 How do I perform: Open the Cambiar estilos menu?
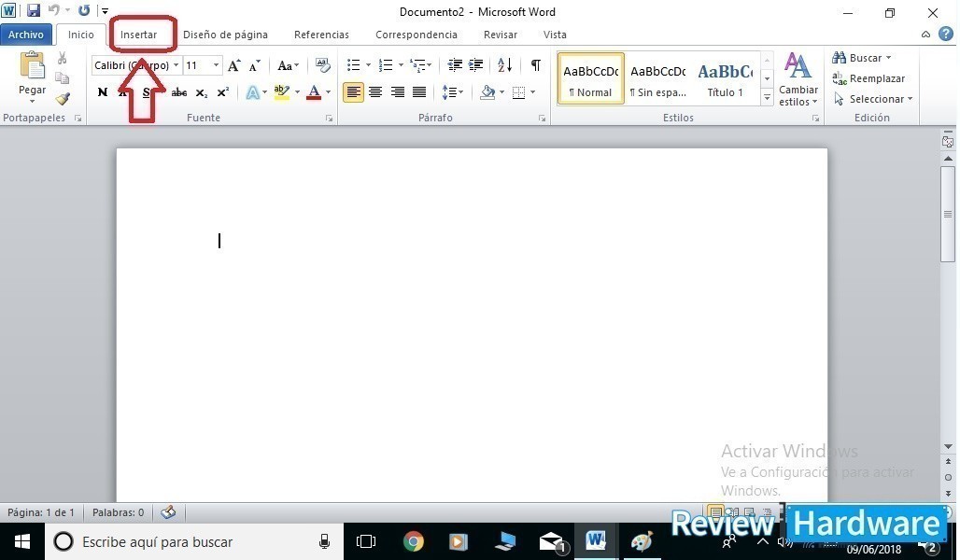tap(798, 79)
